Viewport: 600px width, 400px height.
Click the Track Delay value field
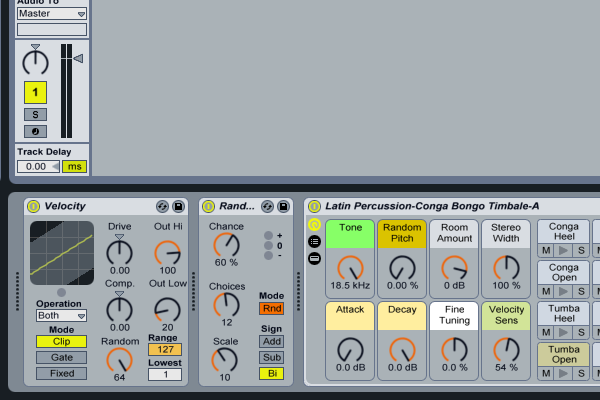coord(37,166)
